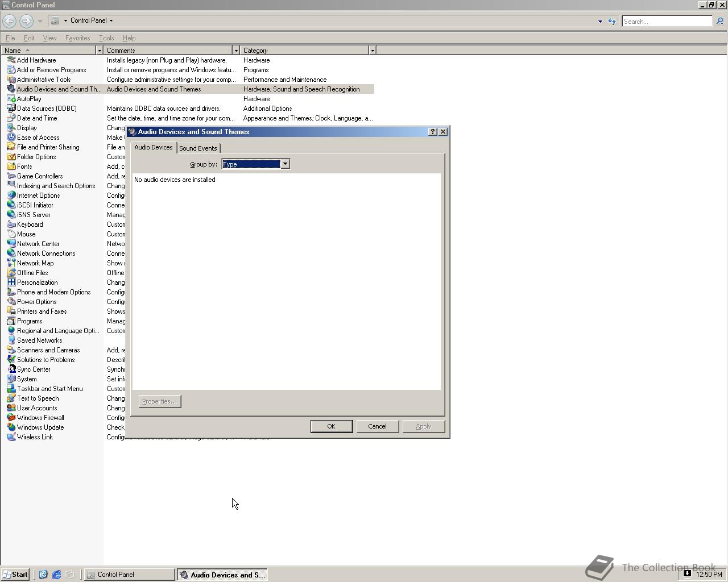Click the taskbar clock showing 12:50 PM

(x=709, y=575)
